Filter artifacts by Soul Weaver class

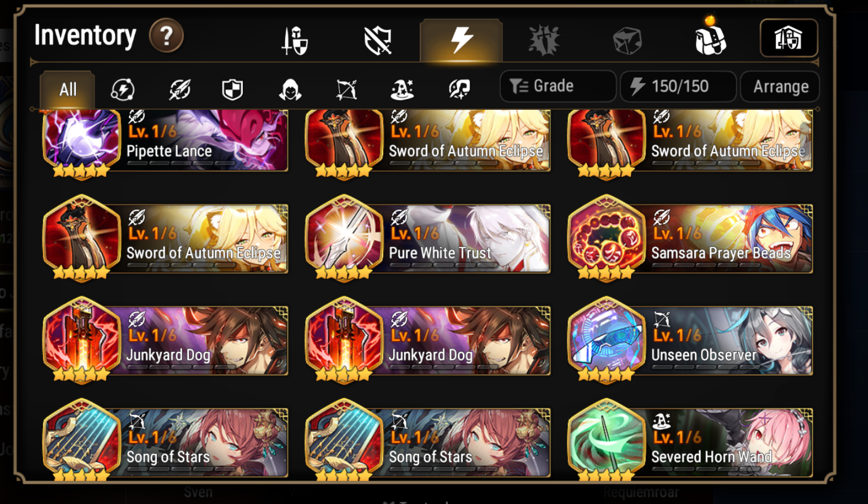[459, 89]
